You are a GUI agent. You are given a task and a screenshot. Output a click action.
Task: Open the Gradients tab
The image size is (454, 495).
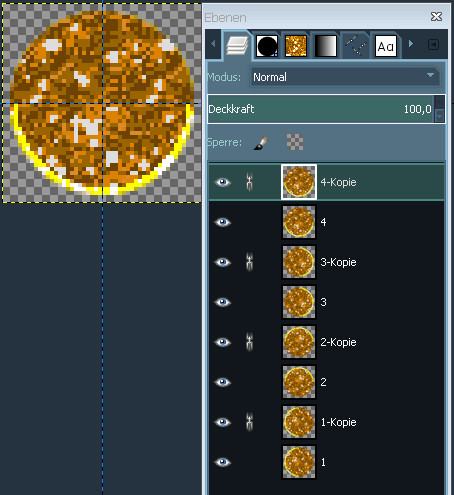[x=326, y=46]
